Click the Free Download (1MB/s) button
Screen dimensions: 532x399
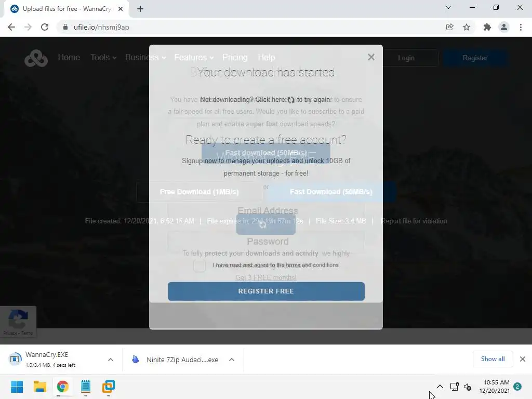click(199, 192)
